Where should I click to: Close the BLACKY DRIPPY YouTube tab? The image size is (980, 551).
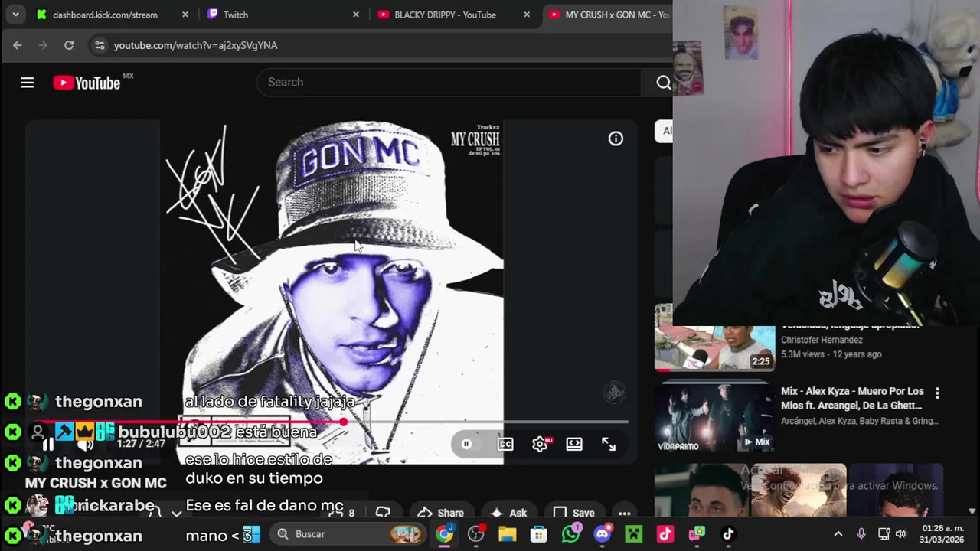pyautogui.click(x=526, y=15)
